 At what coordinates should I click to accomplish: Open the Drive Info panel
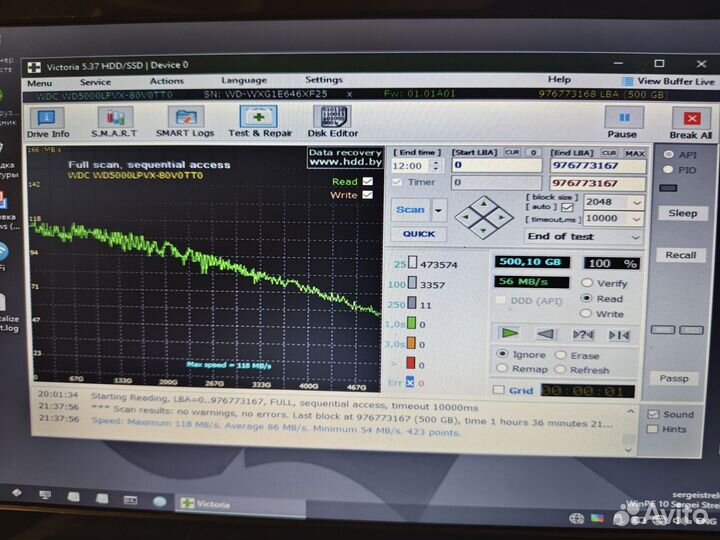(x=47, y=121)
